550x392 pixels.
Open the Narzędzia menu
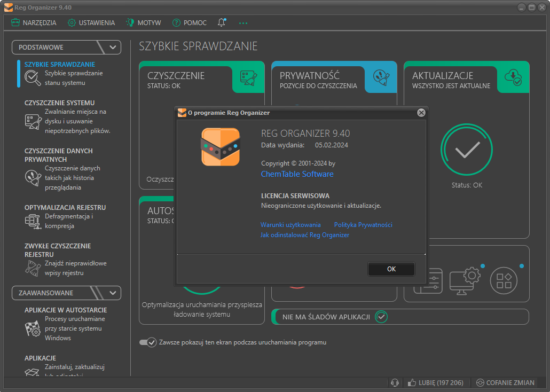(x=34, y=23)
